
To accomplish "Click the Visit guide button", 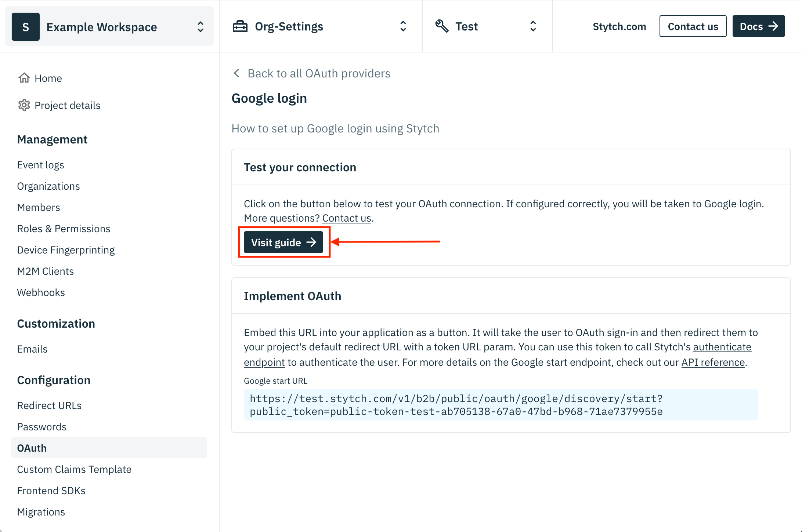I will (x=283, y=242).
